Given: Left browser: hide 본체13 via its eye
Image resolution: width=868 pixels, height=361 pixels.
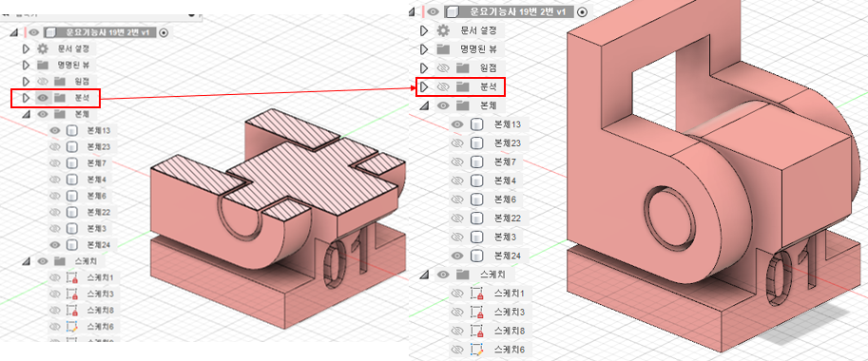Looking at the screenshot, I should [x=55, y=130].
